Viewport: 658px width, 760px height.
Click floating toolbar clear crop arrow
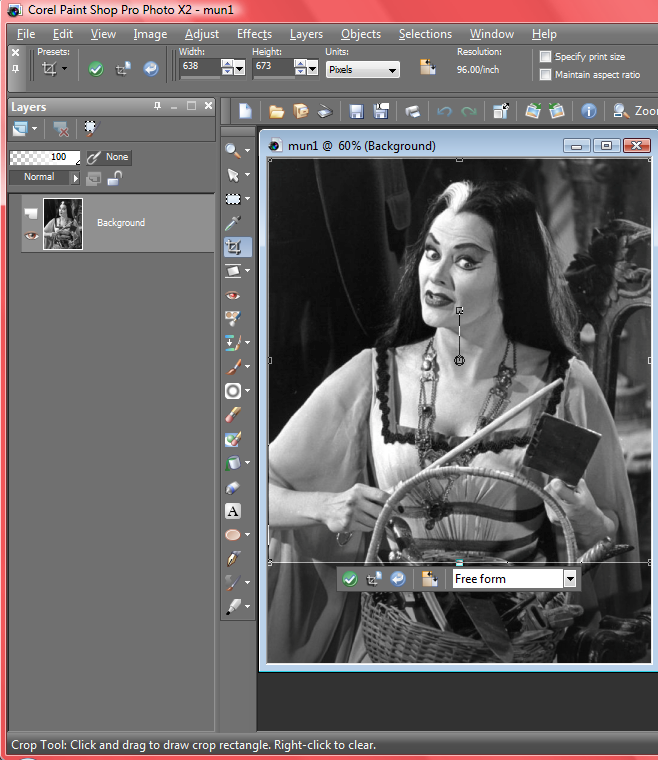398,579
